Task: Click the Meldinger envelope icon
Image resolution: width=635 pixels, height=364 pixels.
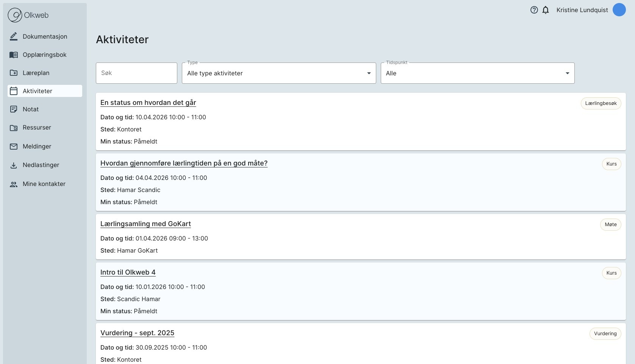Action: [x=14, y=147]
